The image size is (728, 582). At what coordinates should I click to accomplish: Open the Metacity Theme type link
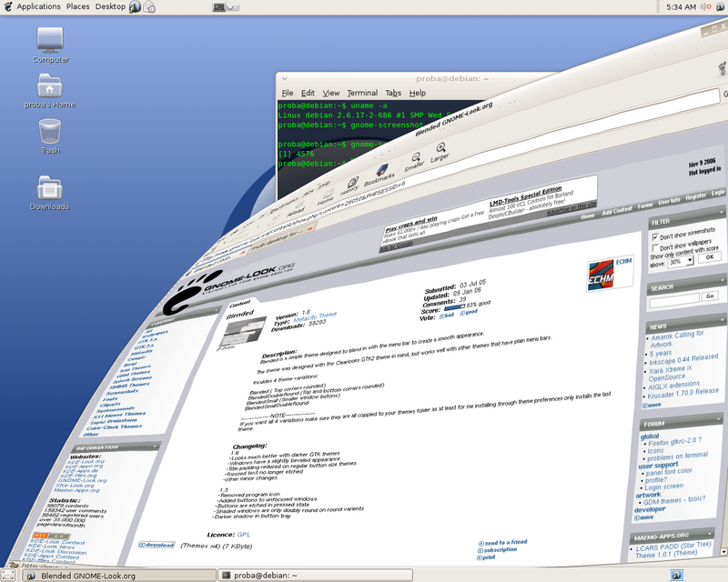tap(315, 317)
